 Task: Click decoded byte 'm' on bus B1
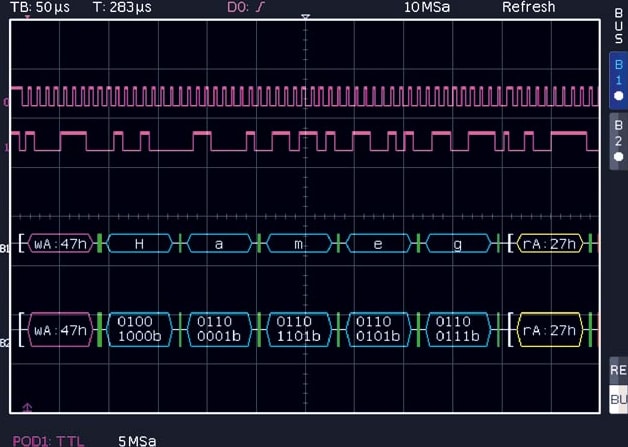[x=299, y=244]
